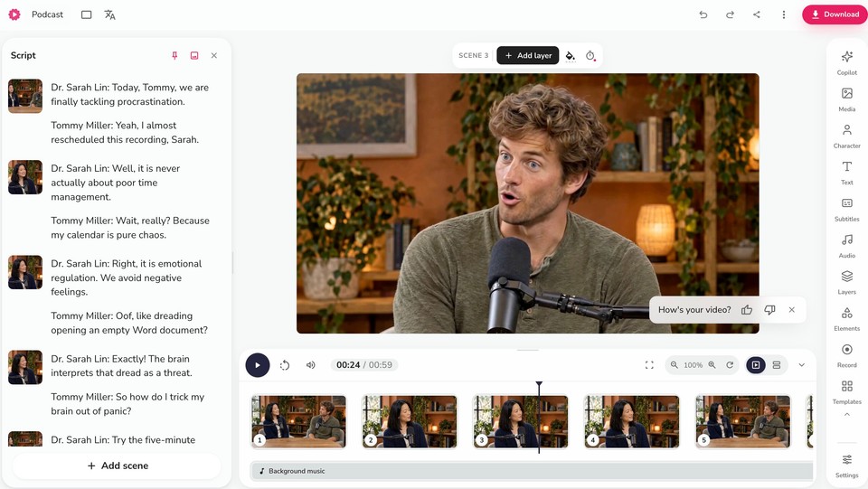Click the Podcast project title
This screenshot has height=489, width=868.
pos(47,14)
